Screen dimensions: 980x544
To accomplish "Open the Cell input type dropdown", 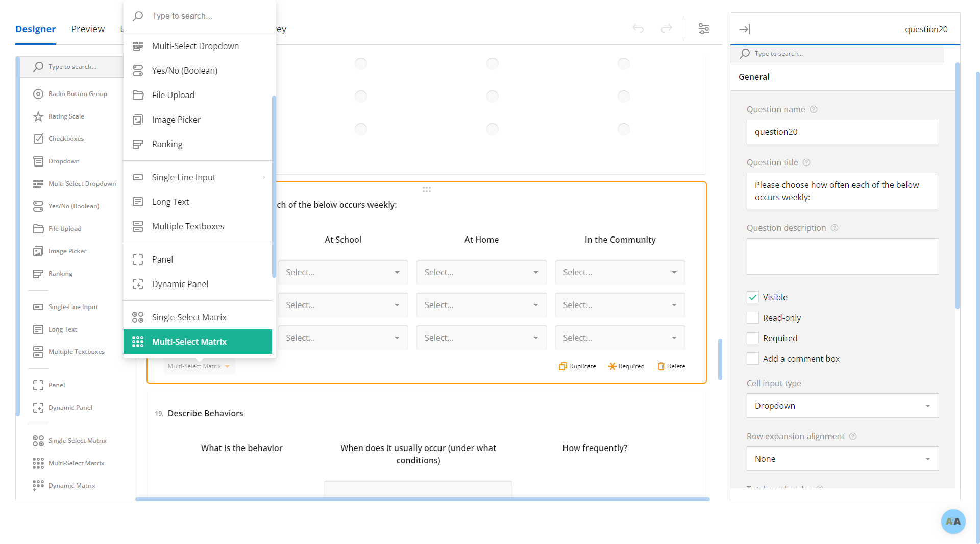I will tap(842, 406).
